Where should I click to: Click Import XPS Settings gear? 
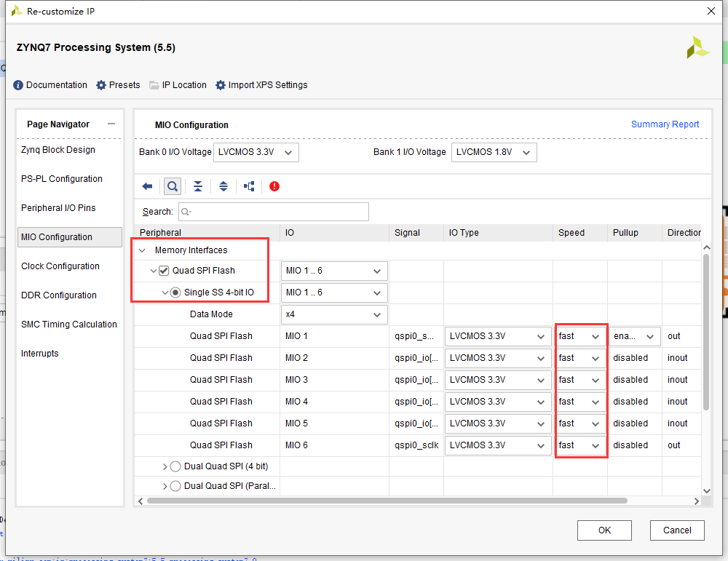pyautogui.click(x=261, y=85)
